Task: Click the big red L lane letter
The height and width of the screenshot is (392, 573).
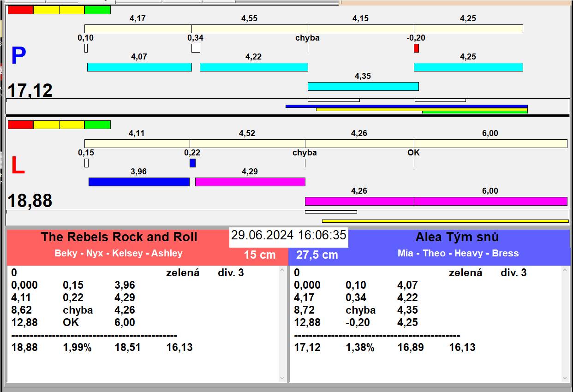Action: point(18,166)
